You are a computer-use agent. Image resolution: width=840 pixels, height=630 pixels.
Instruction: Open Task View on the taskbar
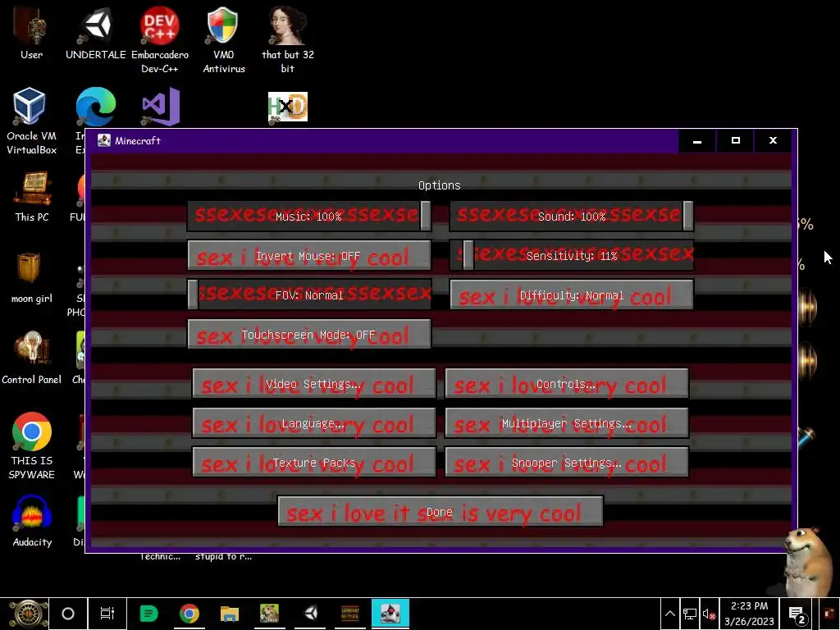coord(107,614)
